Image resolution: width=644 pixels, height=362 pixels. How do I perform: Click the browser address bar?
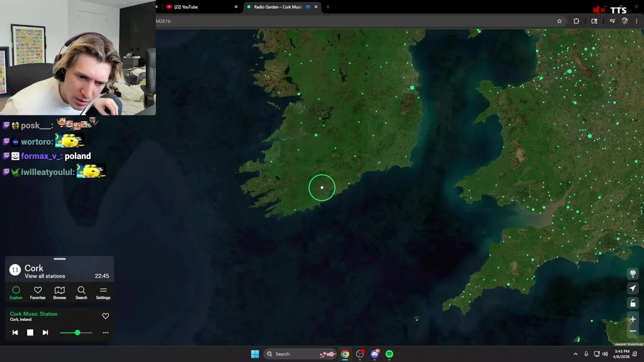click(352, 21)
